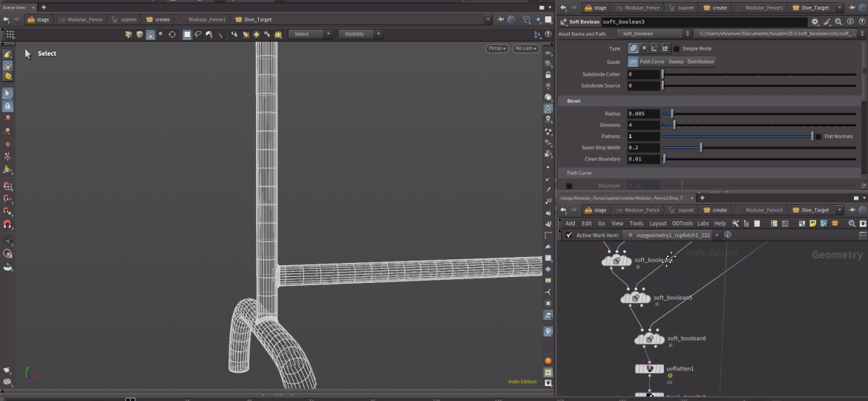This screenshot has height=401, width=868.
Task: Toggle the Flat Normals checkbox
Action: (818, 137)
